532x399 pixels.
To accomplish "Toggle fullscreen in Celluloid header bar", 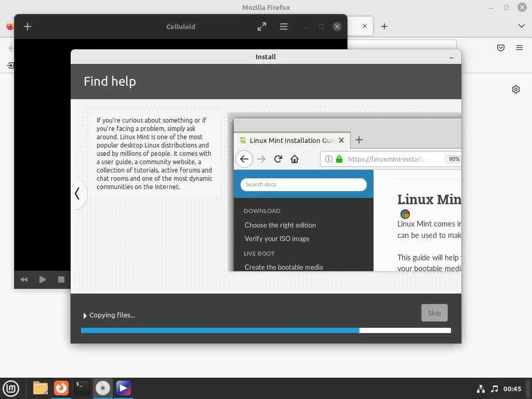I will 262,26.
